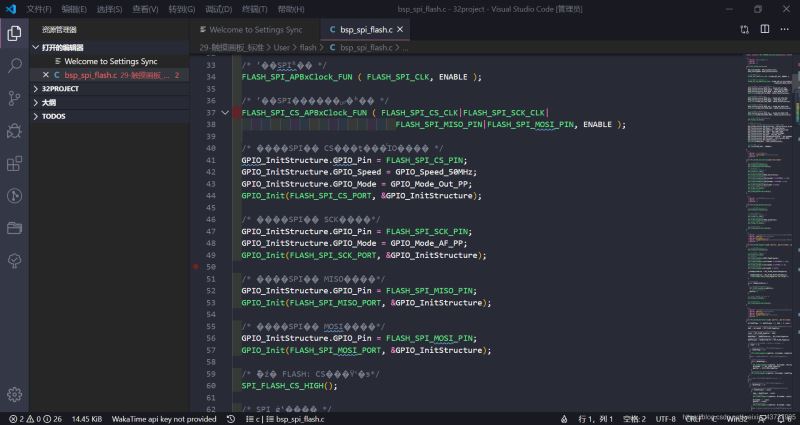Click the VS Code logo in the title bar
The height and width of the screenshot is (425, 800).
pyautogui.click(x=11, y=9)
